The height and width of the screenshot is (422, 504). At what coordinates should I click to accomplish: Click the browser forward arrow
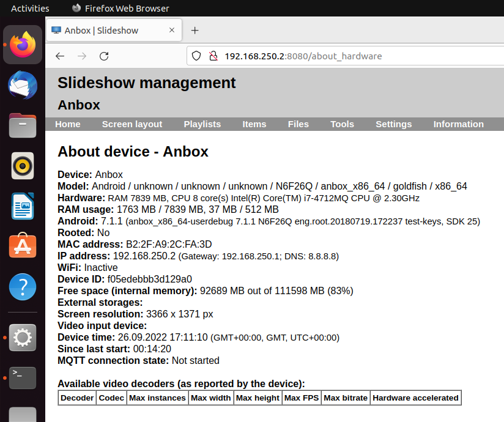[82, 56]
